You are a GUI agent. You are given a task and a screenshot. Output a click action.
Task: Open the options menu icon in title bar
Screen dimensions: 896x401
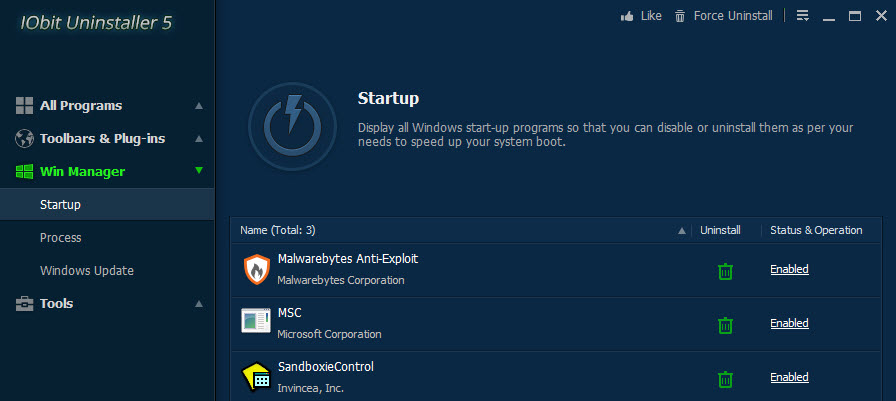802,16
